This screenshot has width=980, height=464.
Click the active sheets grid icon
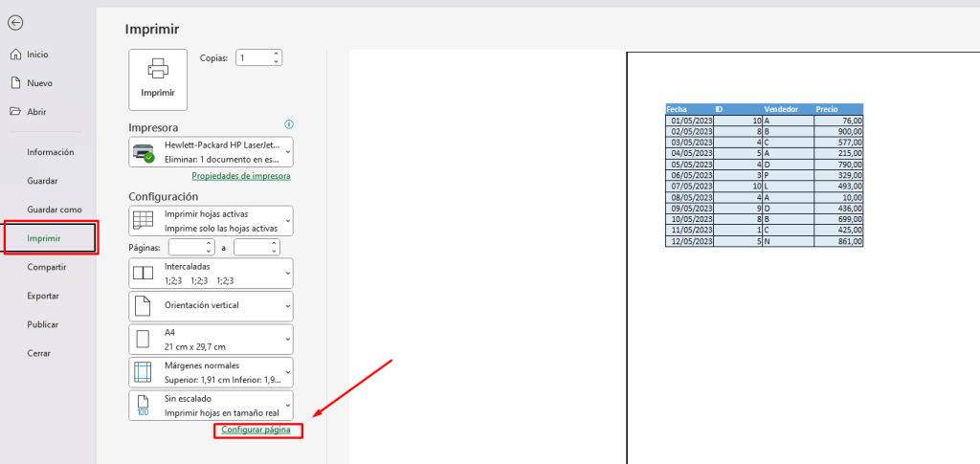point(144,220)
